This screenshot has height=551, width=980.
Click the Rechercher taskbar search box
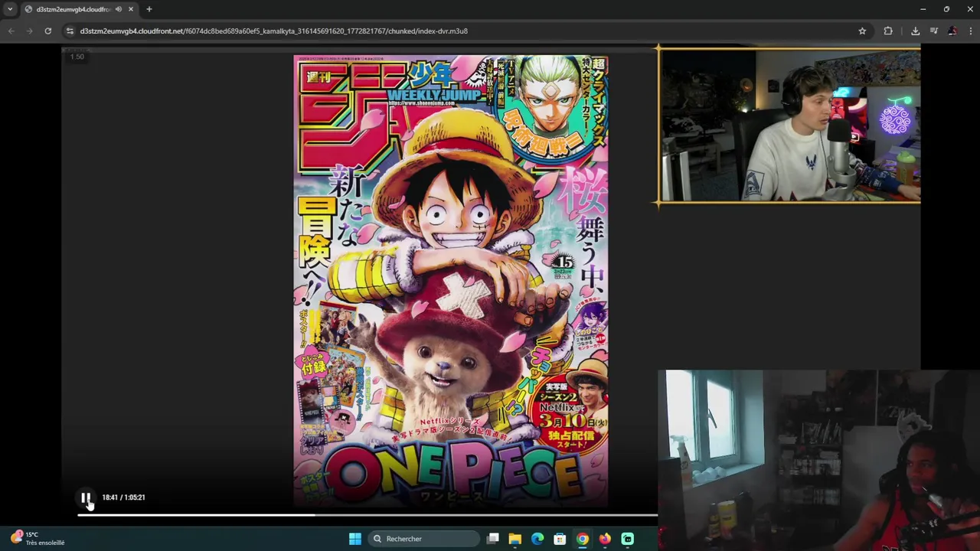(423, 539)
